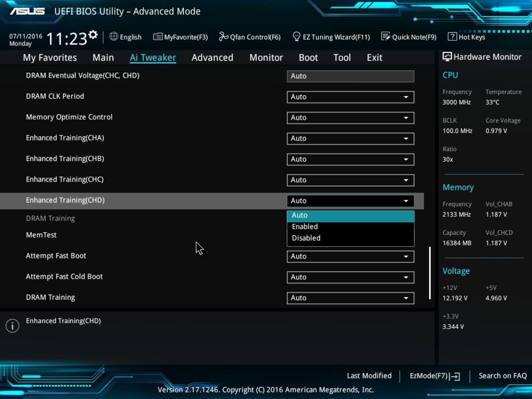
Task: Switch to the Main tab
Action: [103, 58]
